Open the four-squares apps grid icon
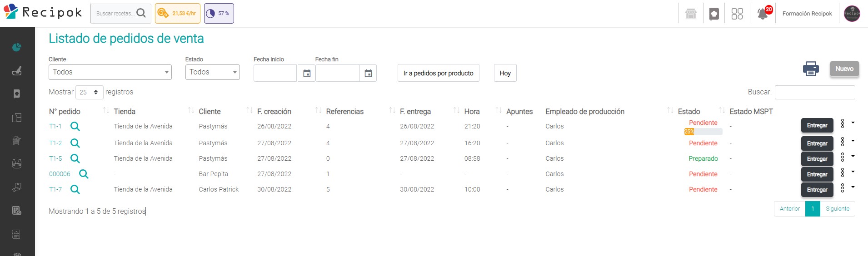The image size is (868, 256). pos(737,14)
